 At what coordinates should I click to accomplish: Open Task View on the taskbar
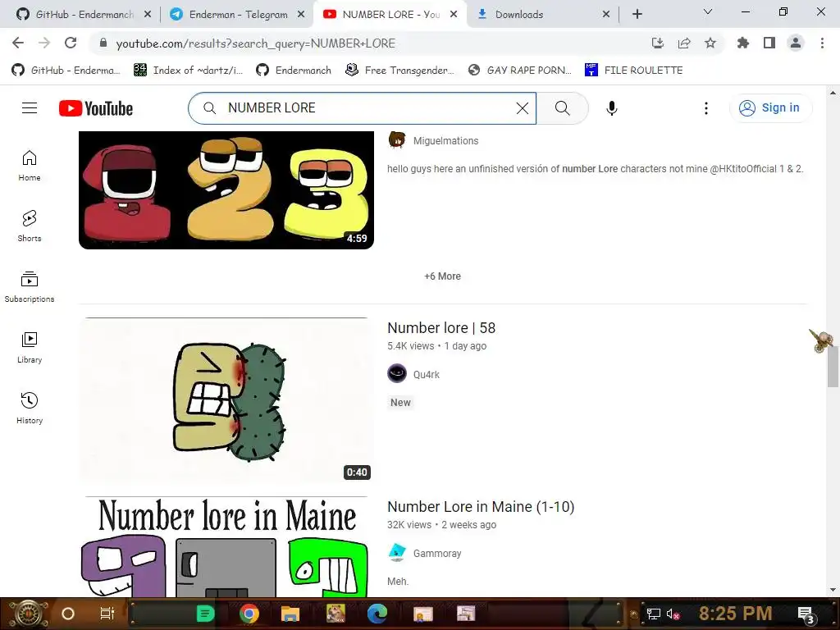tap(107, 614)
